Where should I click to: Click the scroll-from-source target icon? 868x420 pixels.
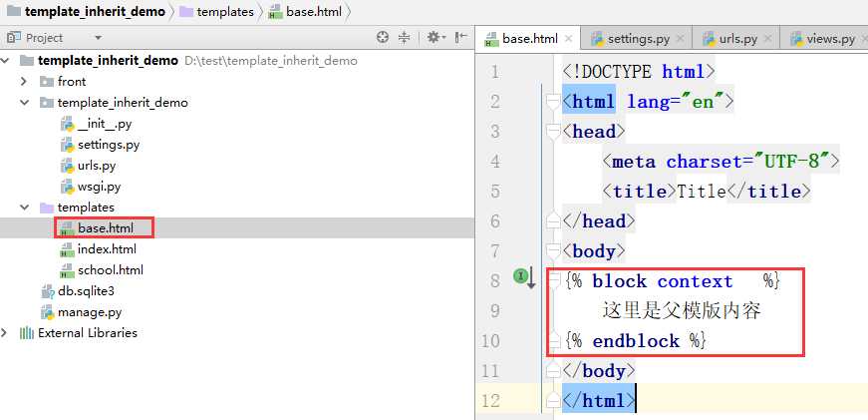point(383,38)
